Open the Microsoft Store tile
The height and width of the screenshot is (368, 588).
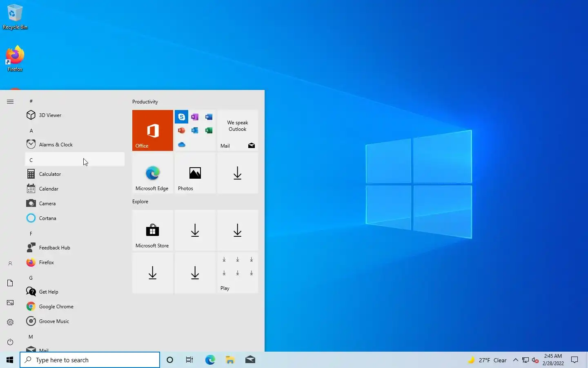click(153, 230)
